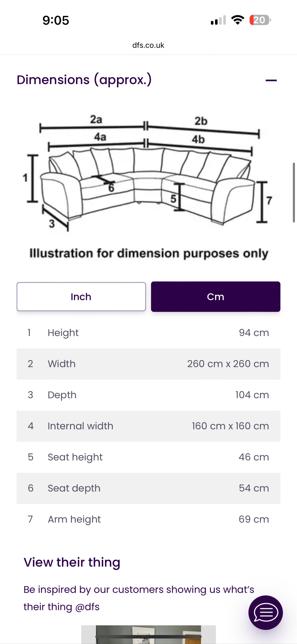
Task: Switch measurements to Inch
Action: pyautogui.click(x=81, y=297)
